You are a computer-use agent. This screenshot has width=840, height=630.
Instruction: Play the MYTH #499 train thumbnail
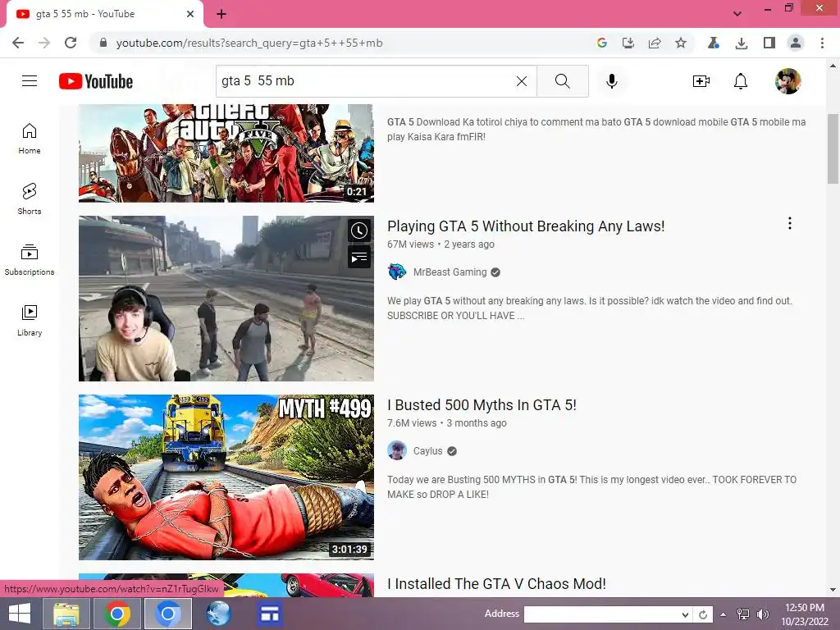click(x=226, y=477)
